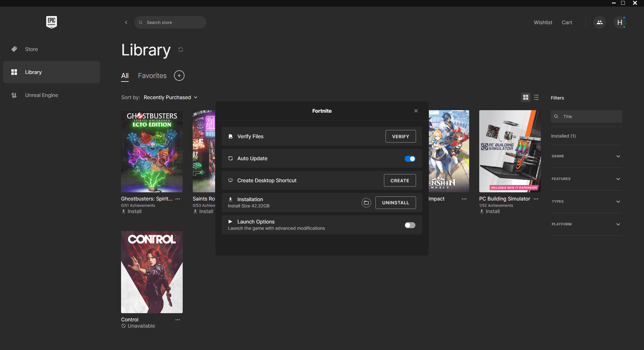Expand the GENRE filter section
The image size is (644, 350).
pos(586,156)
